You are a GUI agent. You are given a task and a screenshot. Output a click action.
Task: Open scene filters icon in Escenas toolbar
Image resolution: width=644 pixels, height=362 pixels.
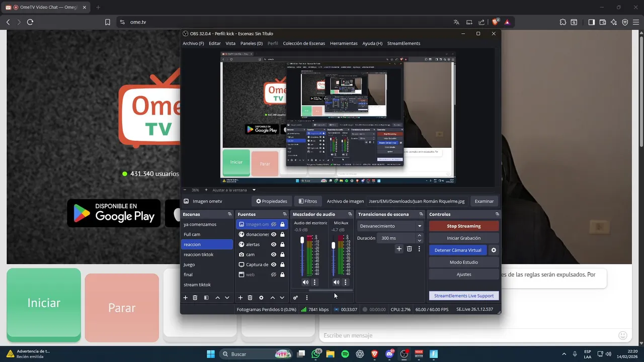pos(206,298)
